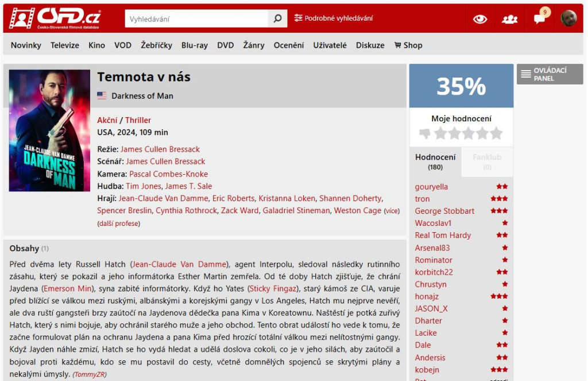
Task: Go to the Blu-ray section
Action: 195,45
